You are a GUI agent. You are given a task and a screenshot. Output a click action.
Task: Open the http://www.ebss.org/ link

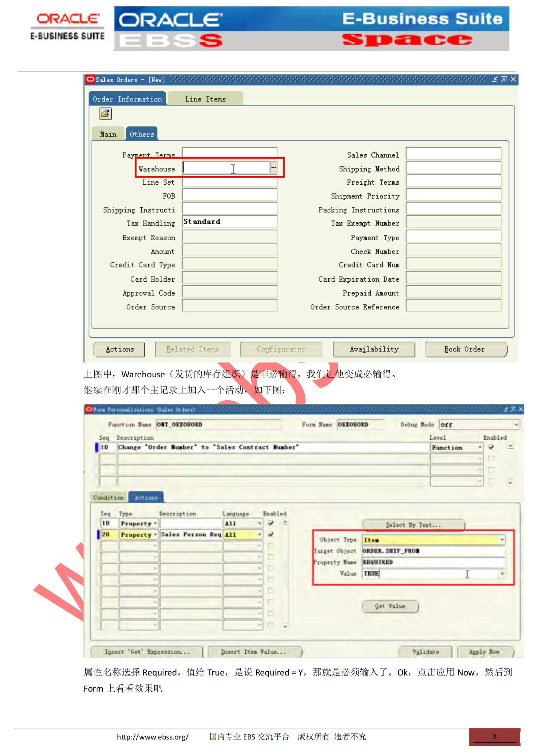pos(153,737)
